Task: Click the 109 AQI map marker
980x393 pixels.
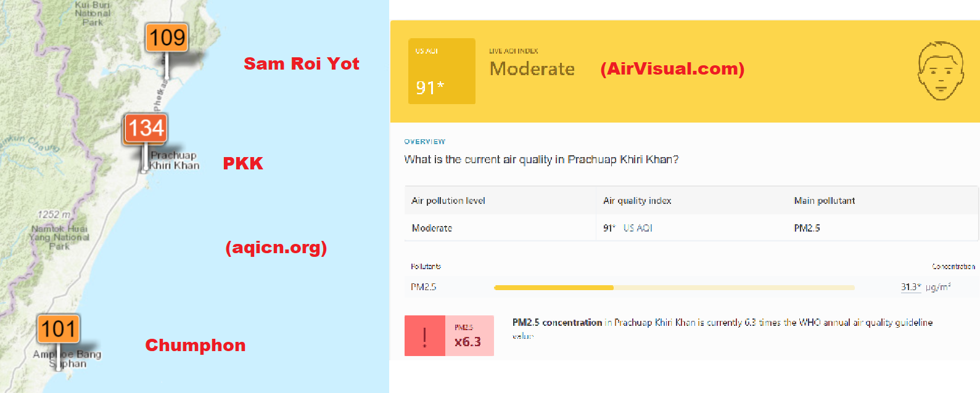Action: click(167, 38)
